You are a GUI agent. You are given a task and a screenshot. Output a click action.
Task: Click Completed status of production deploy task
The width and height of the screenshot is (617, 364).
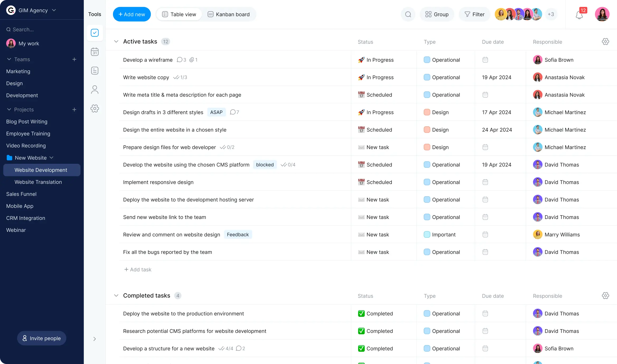pyautogui.click(x=375, y=314)
